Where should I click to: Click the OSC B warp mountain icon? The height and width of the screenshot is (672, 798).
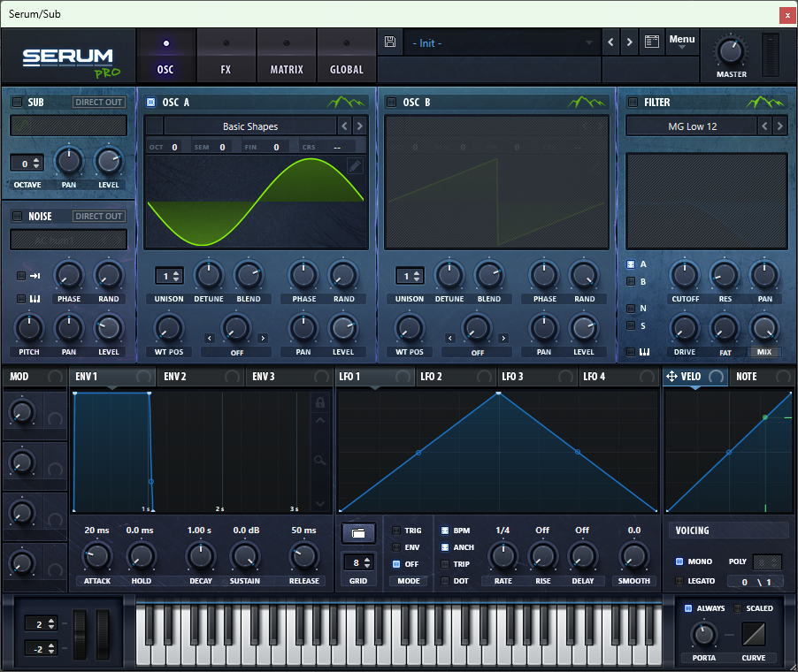[587, 103]
